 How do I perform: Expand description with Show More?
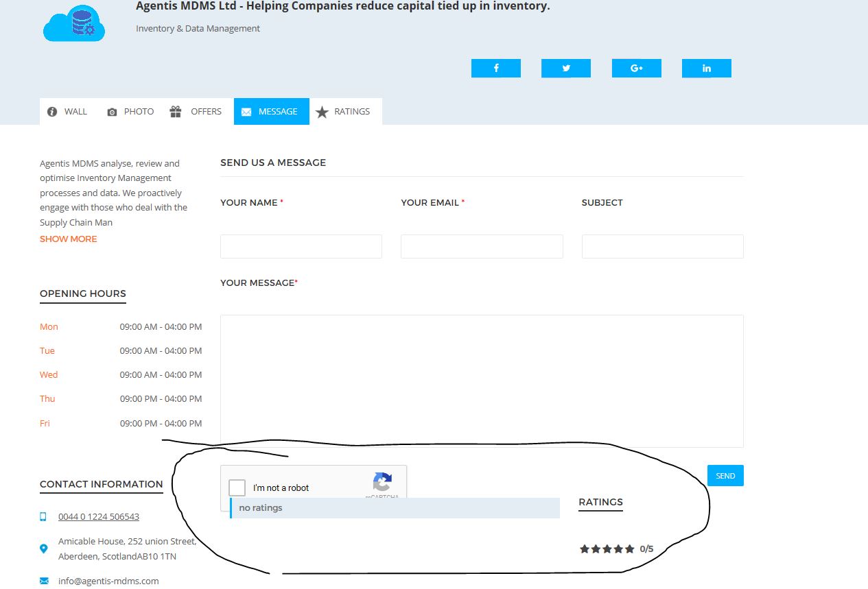(x=69, y=239)
